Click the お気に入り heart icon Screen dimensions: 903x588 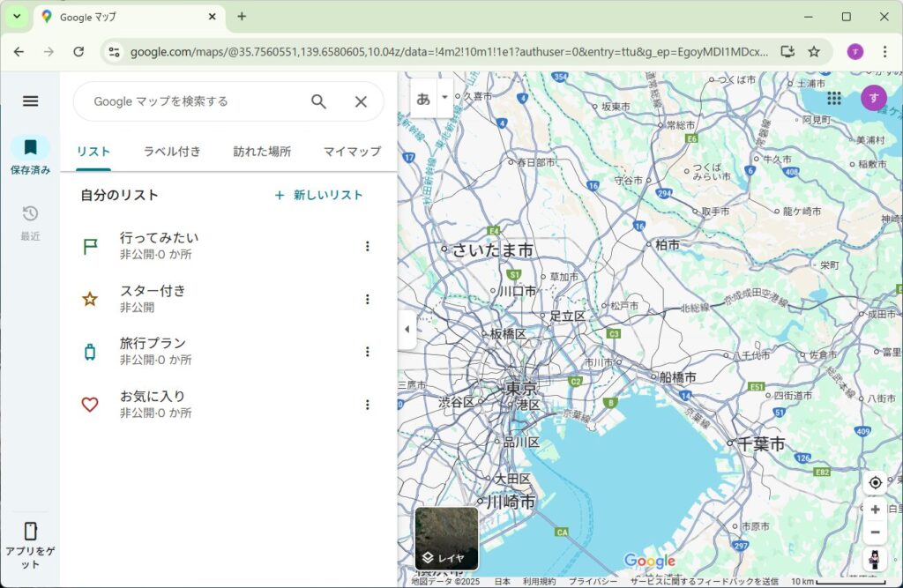click(90, 405)
